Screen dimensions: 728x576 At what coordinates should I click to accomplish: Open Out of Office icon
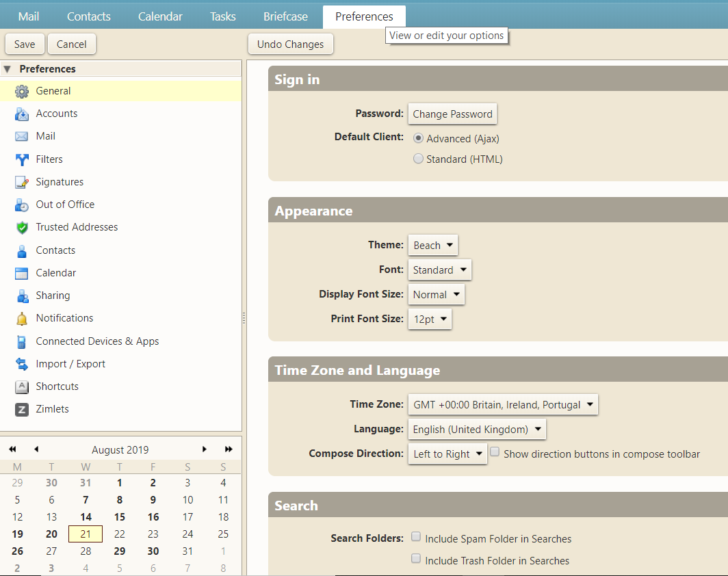point(22,205)
